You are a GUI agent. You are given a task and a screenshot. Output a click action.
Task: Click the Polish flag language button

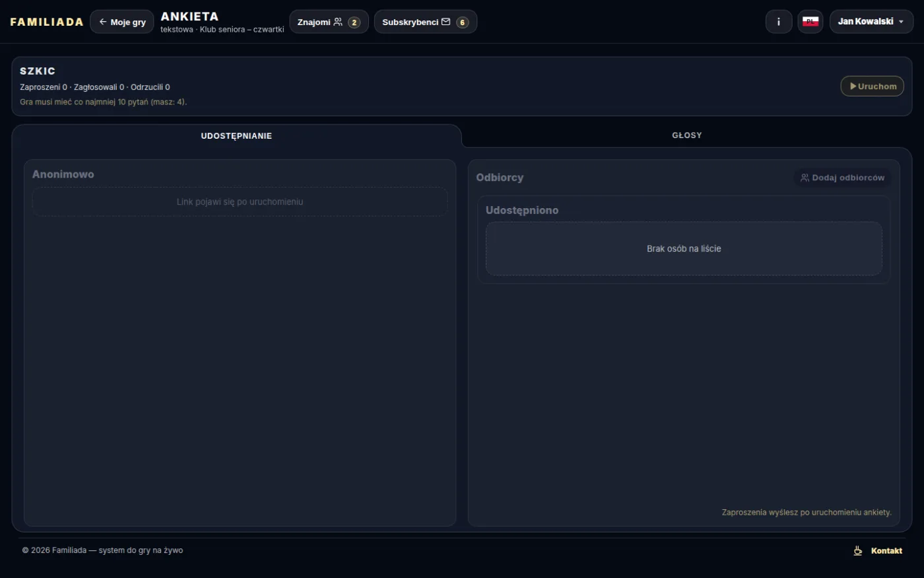tap(810, 22)
